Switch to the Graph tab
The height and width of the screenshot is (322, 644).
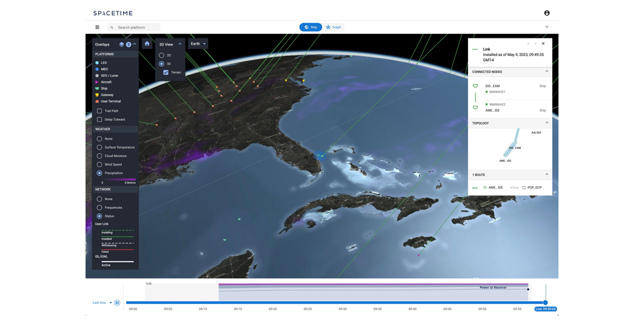point(333,27)
